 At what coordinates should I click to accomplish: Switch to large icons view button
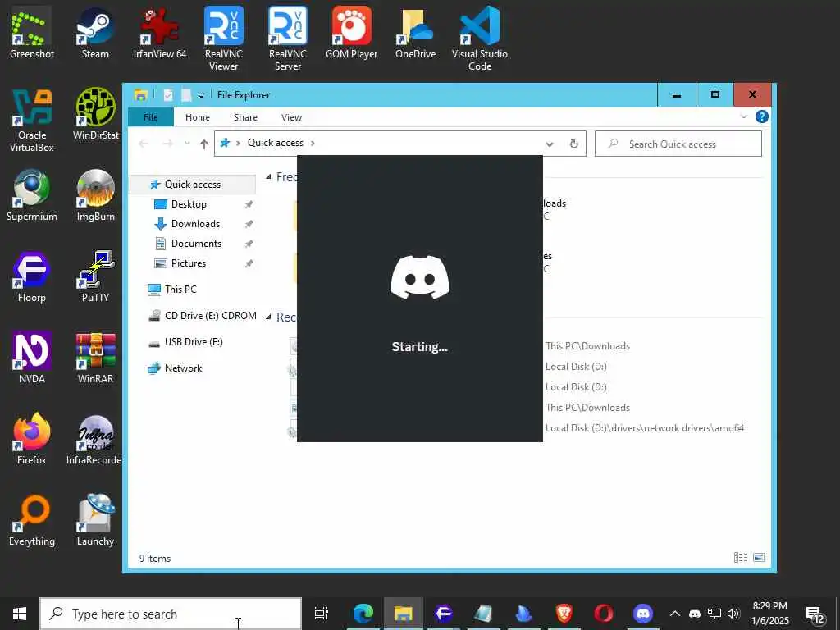759,558
